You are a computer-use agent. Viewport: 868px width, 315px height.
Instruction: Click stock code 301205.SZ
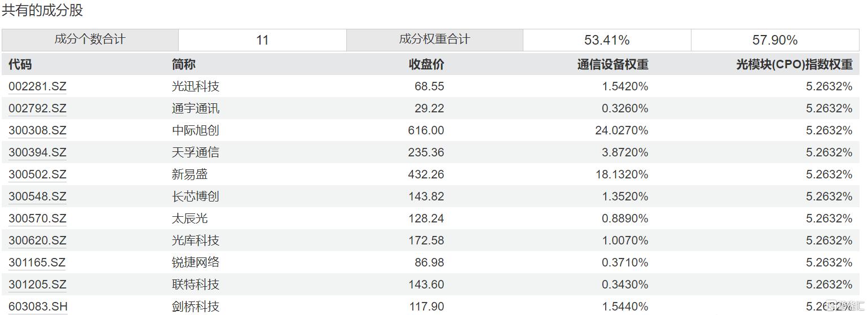pyautogui.click(x=37, y=285)
